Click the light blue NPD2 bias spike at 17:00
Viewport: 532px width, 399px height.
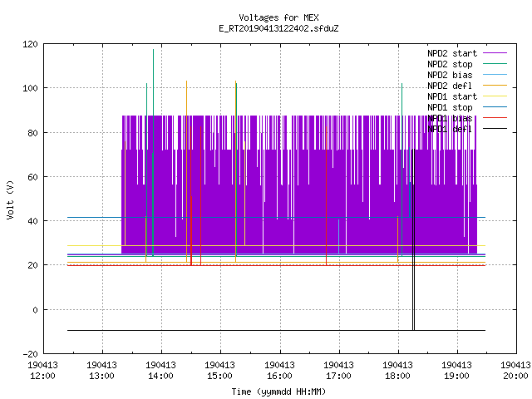[338, 236]
